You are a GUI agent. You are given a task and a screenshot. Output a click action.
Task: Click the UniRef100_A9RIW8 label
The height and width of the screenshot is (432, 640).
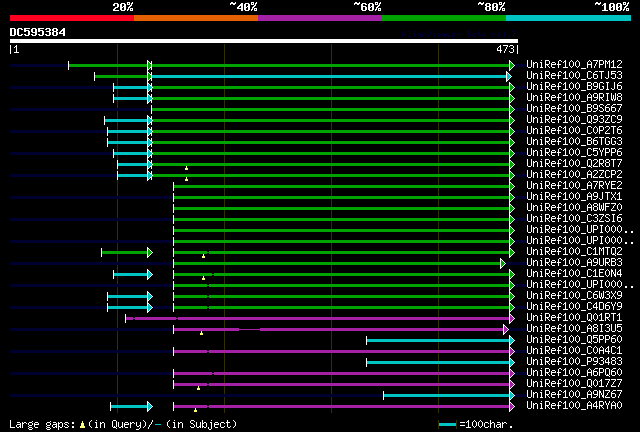click(574, 98)
